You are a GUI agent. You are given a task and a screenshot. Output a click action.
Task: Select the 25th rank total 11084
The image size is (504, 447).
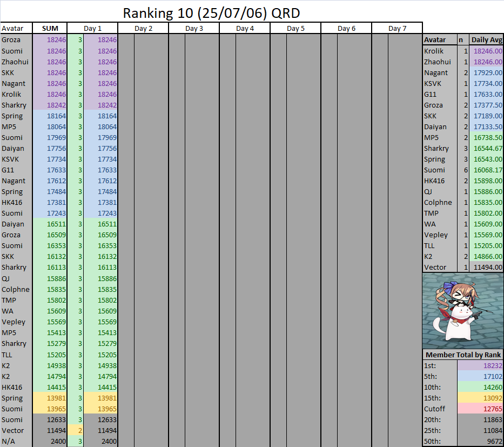[480, 430]
